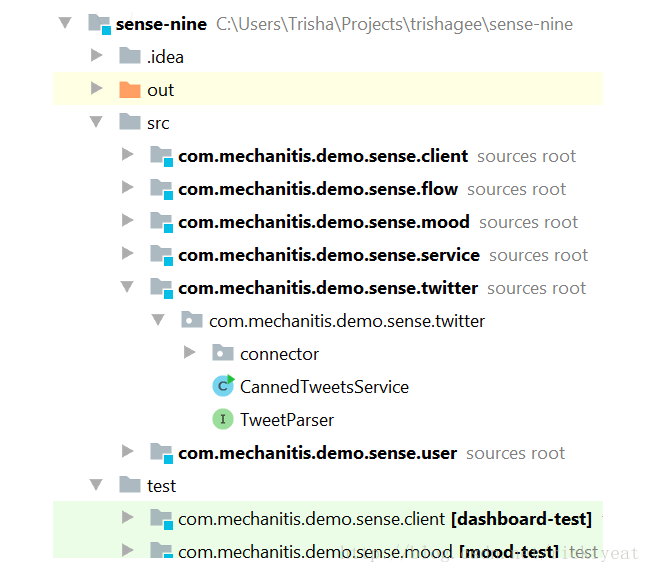Select the TweetParser interface file

[287, 420]
